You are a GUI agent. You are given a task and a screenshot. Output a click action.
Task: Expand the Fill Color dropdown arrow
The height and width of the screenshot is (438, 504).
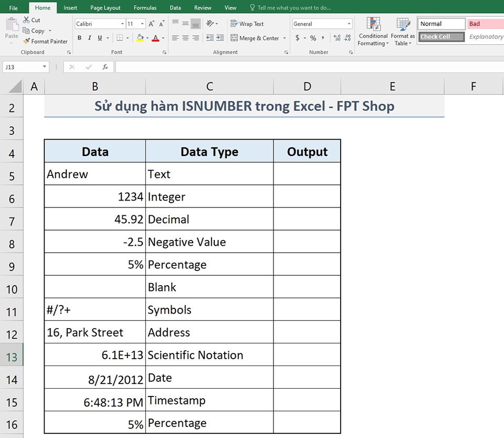click(x=147, y=38)
